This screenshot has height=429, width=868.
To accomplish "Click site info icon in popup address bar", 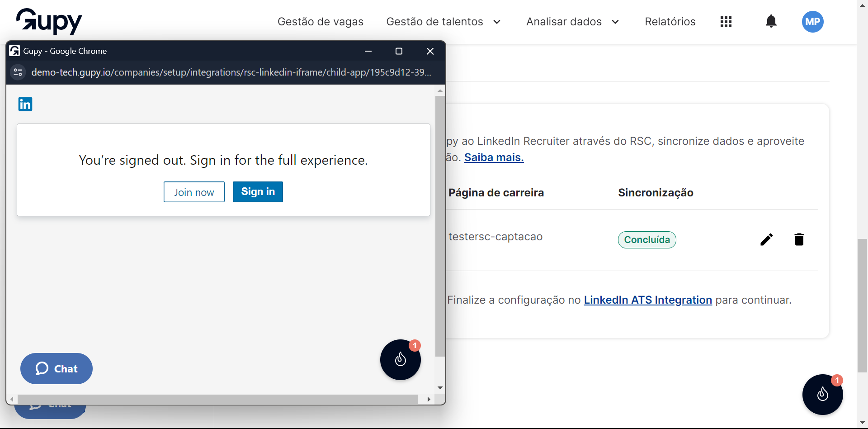I will pos(18,72).
